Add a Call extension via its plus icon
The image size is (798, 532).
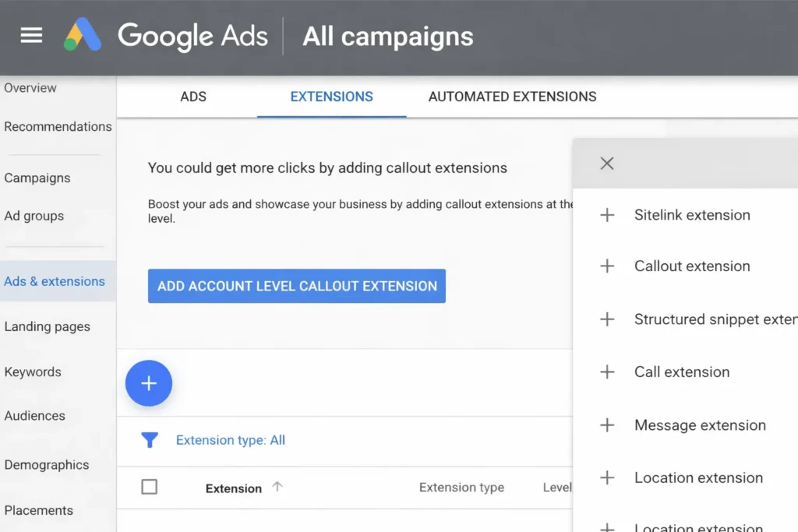[607, 372]
